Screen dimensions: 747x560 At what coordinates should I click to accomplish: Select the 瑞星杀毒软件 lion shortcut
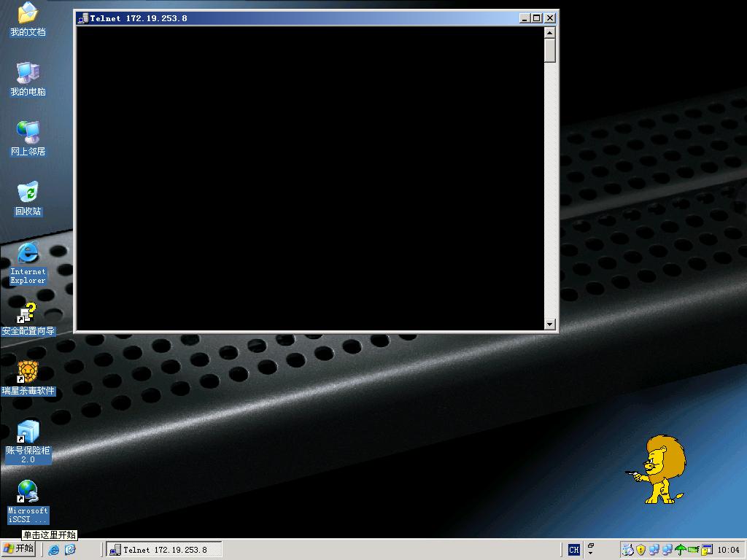(x=28, y=378)
